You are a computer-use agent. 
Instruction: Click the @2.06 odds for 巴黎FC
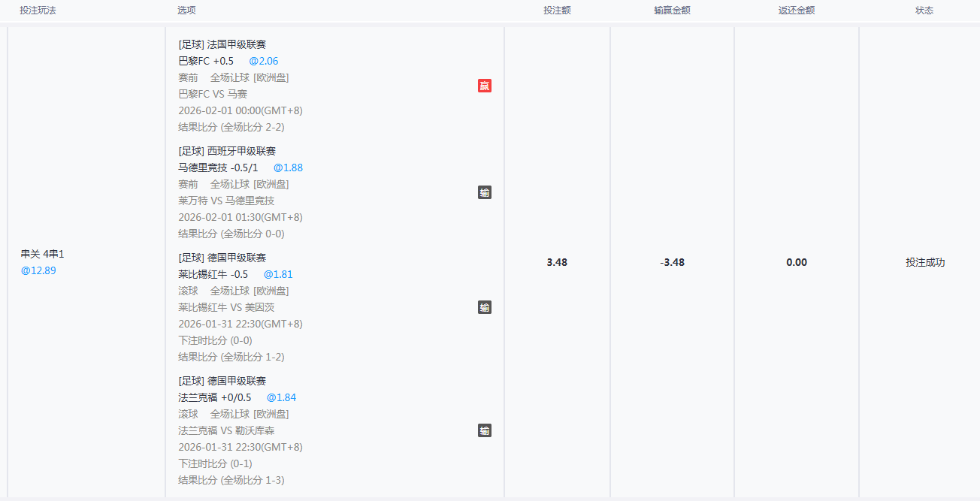pos(264,61)
